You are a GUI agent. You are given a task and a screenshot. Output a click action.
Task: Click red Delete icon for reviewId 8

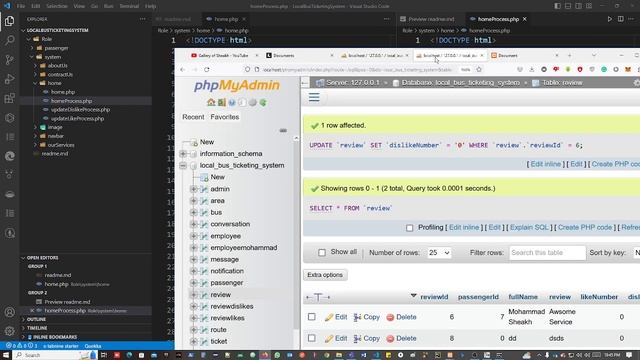click(390, 338)
